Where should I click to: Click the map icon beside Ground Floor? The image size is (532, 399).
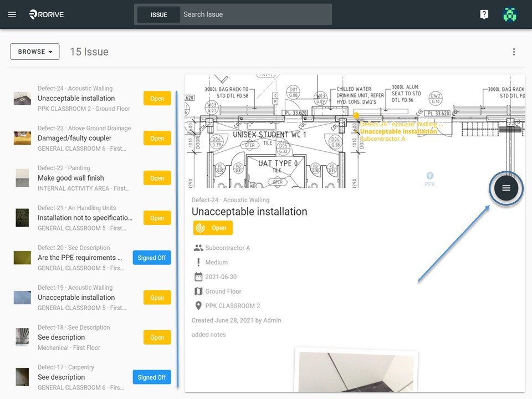coord(198,291)
